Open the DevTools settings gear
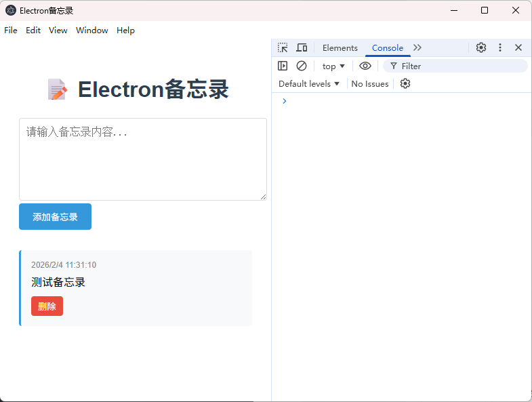Screen dimensions: 532x402 [x=480, y=47]
